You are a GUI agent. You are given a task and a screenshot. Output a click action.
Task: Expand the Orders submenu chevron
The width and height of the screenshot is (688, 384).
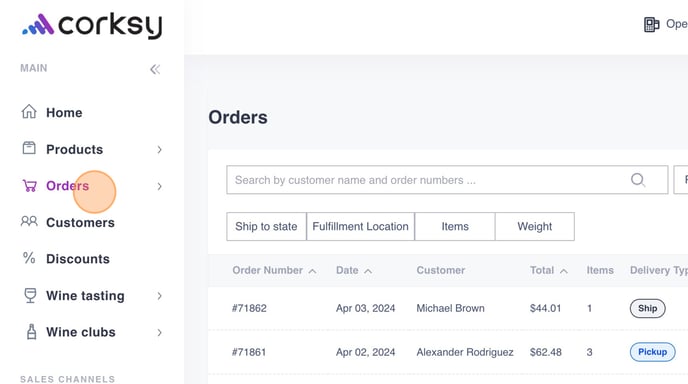tap(159, 187)
